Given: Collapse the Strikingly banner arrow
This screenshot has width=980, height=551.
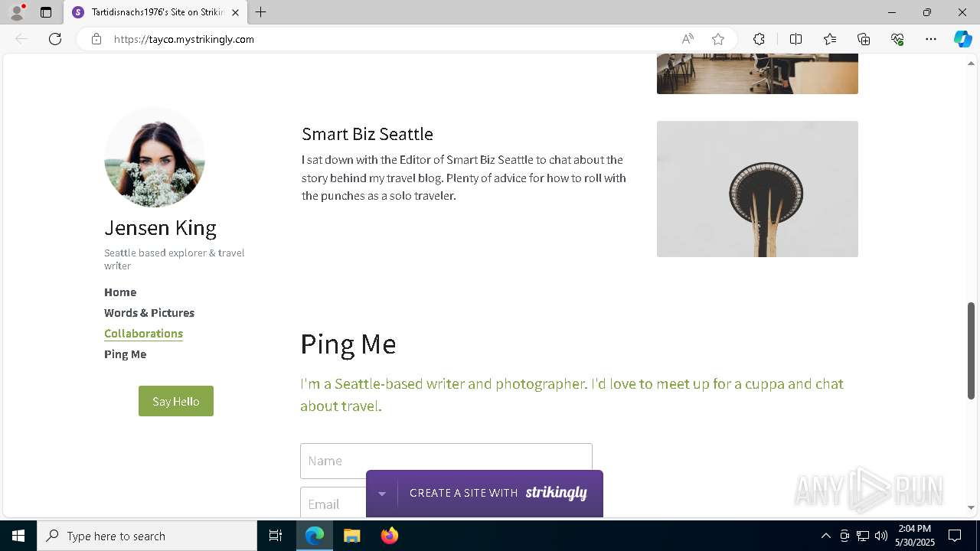Looking at the screenshot, I should pyautogui.click(x=381, y=494).
